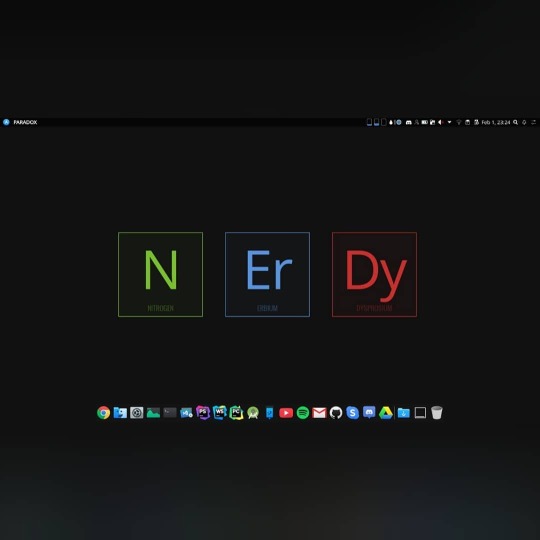This screenshot has width=540, height=540.
Task: Launch PhpStorm (PS) from the dock
Action: [203, 413]
